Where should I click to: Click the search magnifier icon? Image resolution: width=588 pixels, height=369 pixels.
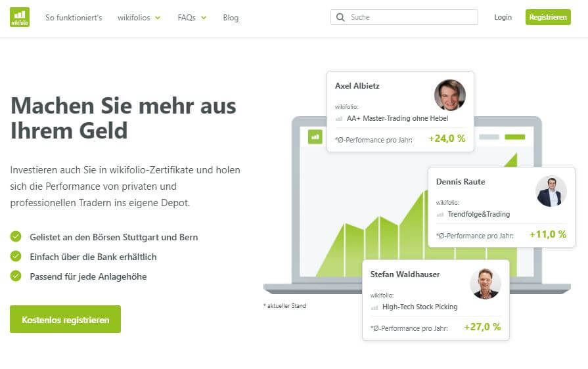click(x=340, y=17)
